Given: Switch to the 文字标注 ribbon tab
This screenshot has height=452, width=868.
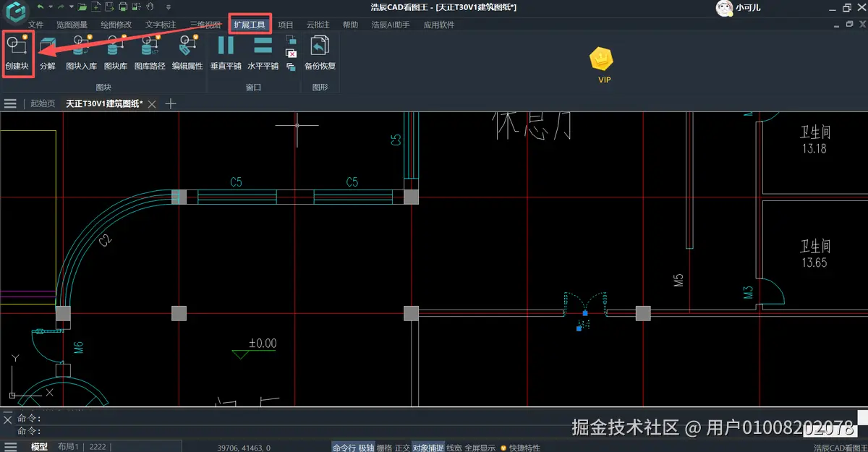Looking at the screenshot, I should (161, 25).
